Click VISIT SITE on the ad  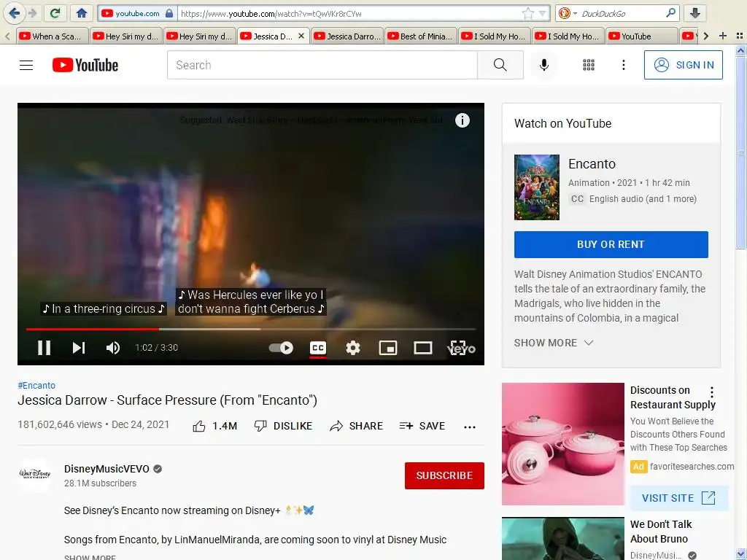(678, 498)
